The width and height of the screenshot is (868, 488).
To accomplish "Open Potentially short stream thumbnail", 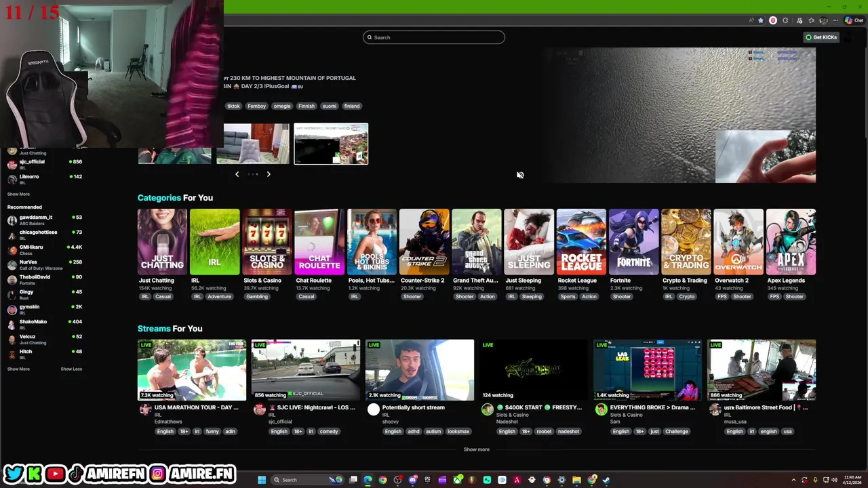I will [420, 370].
